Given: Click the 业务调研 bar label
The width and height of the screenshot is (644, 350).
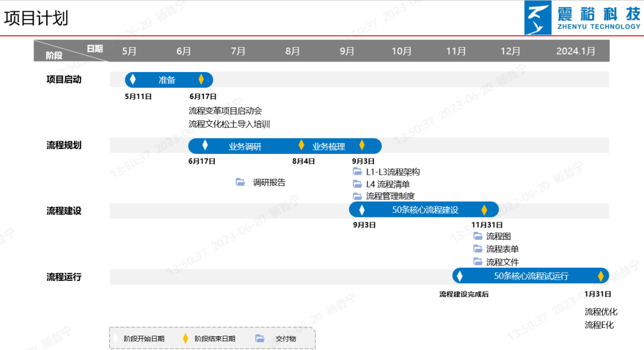Looking at the screenshot, I should [245, 146].
